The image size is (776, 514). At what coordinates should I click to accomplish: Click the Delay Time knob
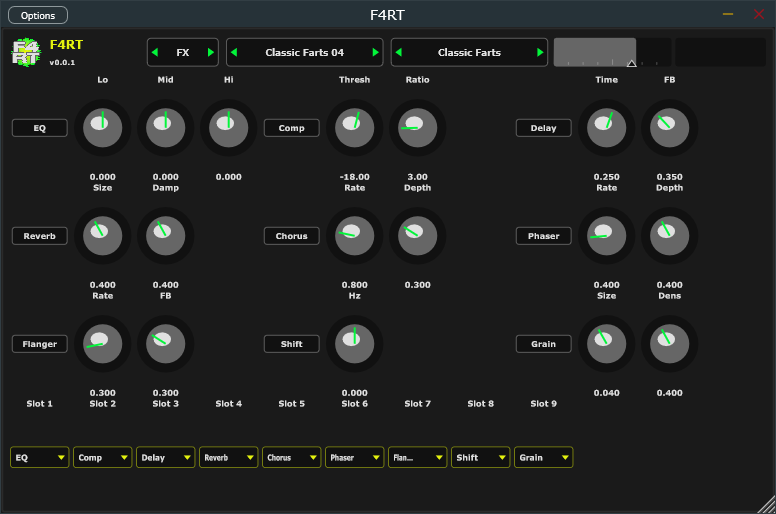pyautogui.click(x=606, y=128)
